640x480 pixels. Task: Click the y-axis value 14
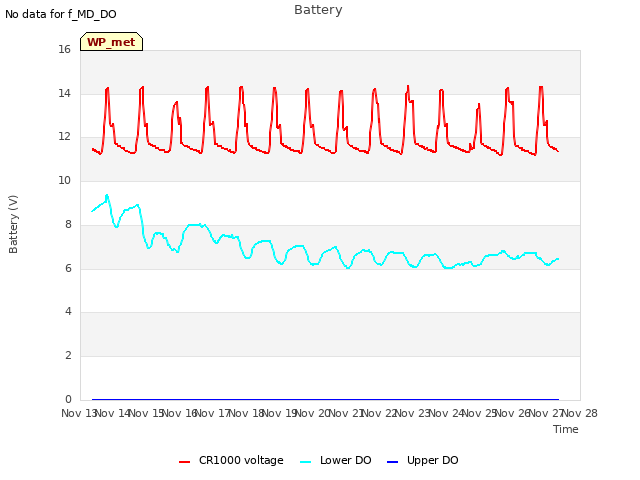click(64, 93)
